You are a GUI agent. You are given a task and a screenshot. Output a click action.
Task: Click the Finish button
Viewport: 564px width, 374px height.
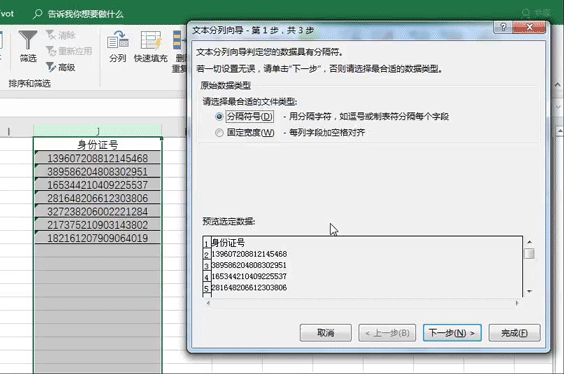(x=514, y=333)
